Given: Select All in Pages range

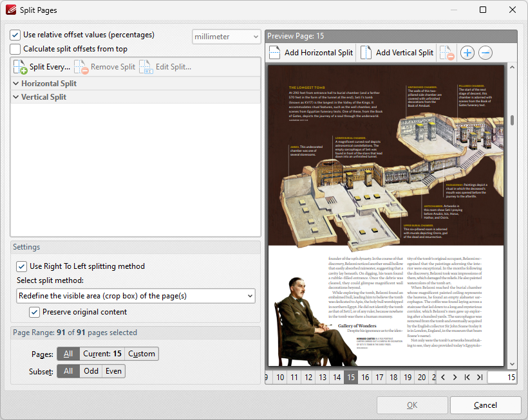Looking at the screenshot, I should coord(68,354).
